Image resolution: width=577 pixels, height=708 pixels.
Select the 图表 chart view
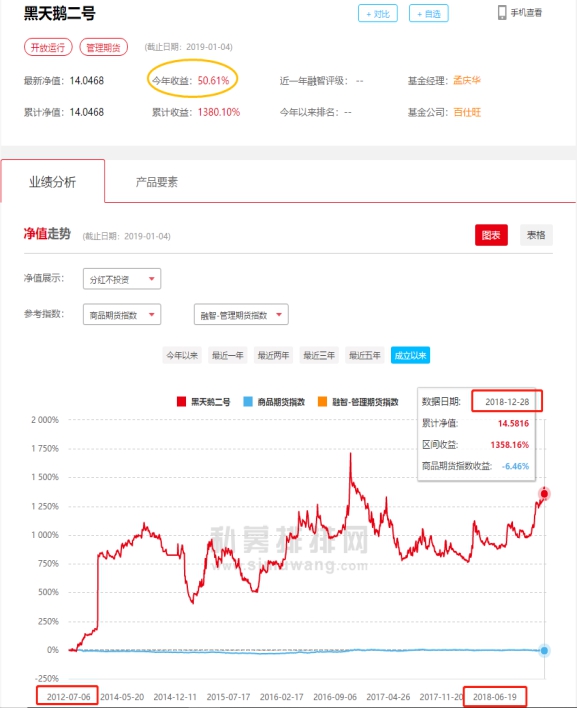491,235
